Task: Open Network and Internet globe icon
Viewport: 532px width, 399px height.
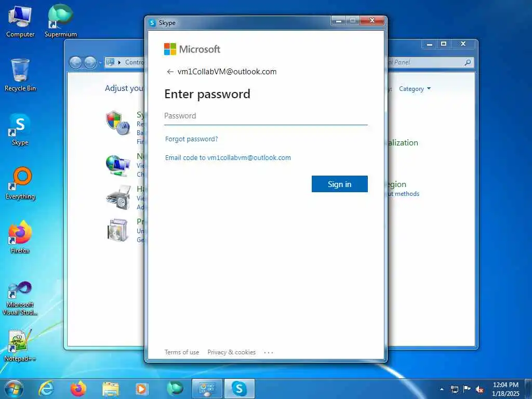Action: pos(118,166)
